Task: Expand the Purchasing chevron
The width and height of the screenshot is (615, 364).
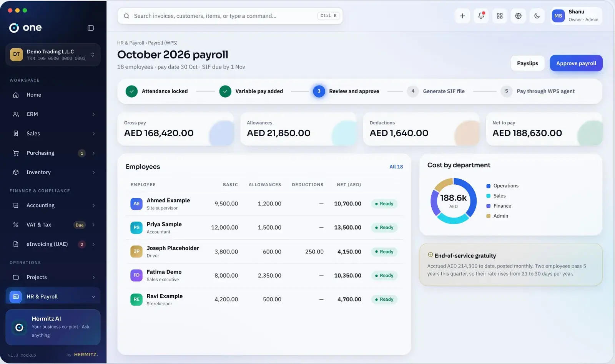Action: click(x=93, y=153)
